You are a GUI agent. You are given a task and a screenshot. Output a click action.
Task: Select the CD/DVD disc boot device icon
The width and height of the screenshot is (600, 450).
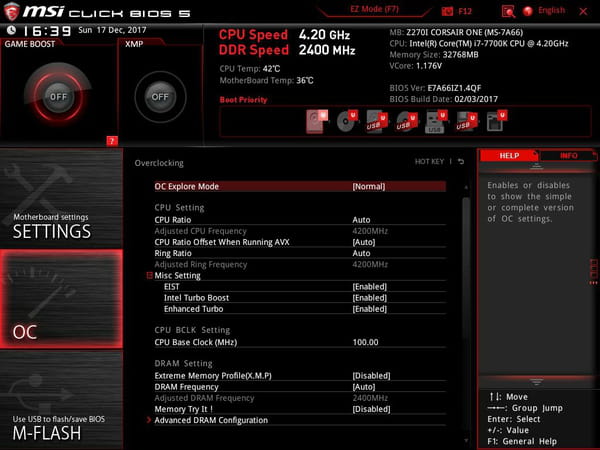point(347,121)
